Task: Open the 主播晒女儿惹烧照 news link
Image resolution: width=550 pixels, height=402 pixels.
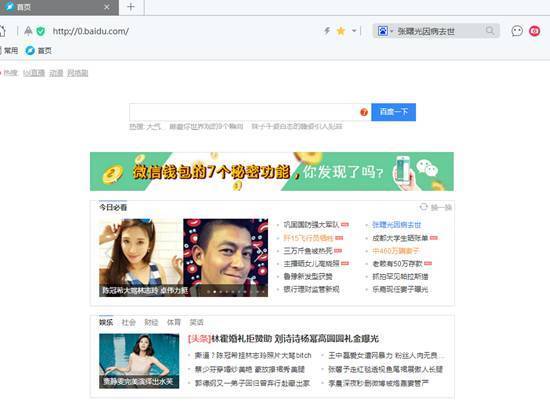Action: pyautogui.click(x=311, y=263)
